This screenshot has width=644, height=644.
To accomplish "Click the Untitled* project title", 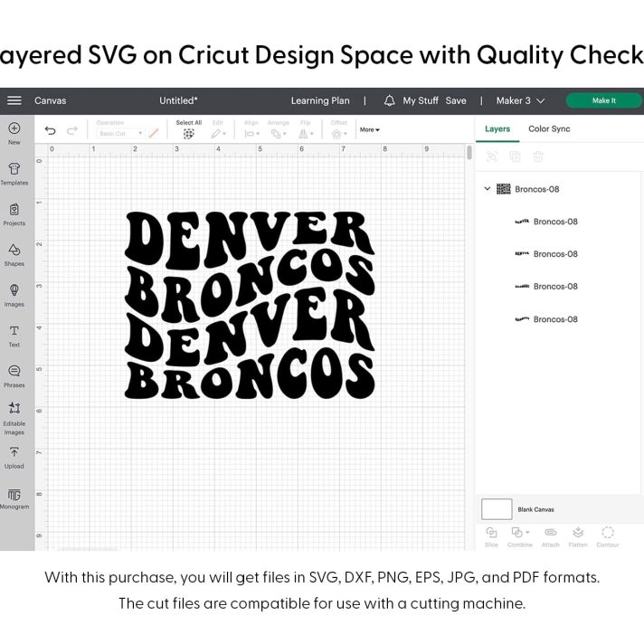I will pos(178,100).
